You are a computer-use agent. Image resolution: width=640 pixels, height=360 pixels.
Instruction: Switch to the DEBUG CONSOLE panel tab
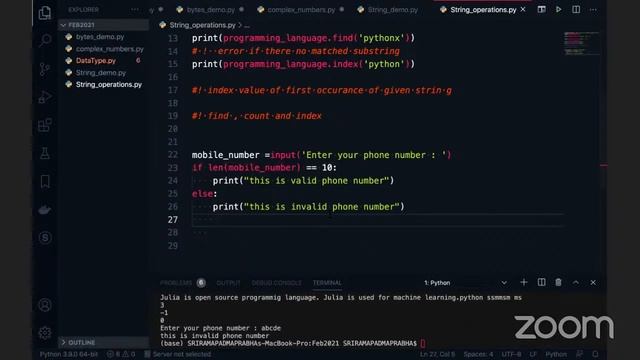276,283
